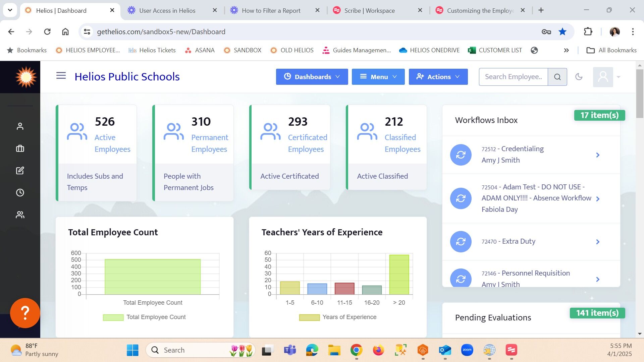Viewport: 644px width, 362px height.
Task: Toggle Total Employee Count legend swatch
Action: coord(113,317)
